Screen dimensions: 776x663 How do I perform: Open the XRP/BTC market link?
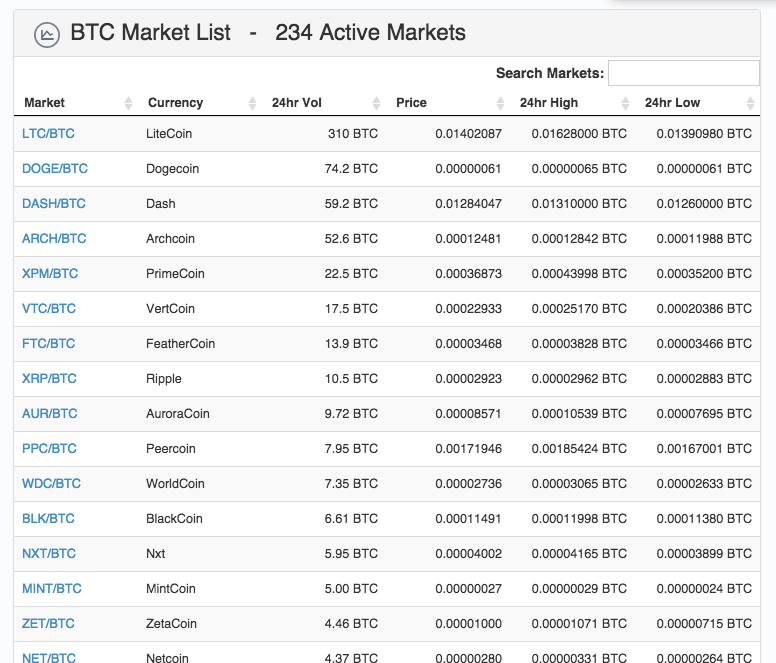point(49,379)
